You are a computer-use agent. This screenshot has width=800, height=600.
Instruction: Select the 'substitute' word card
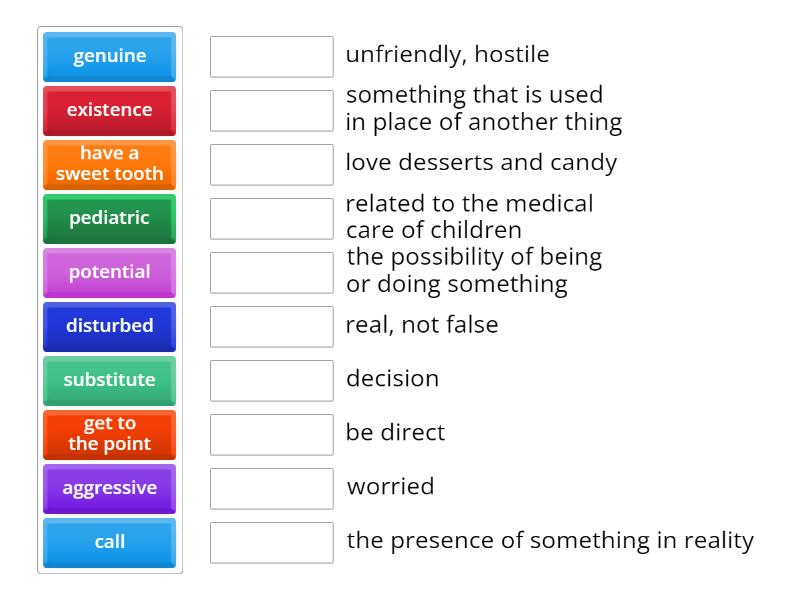[x=109, y=380]
